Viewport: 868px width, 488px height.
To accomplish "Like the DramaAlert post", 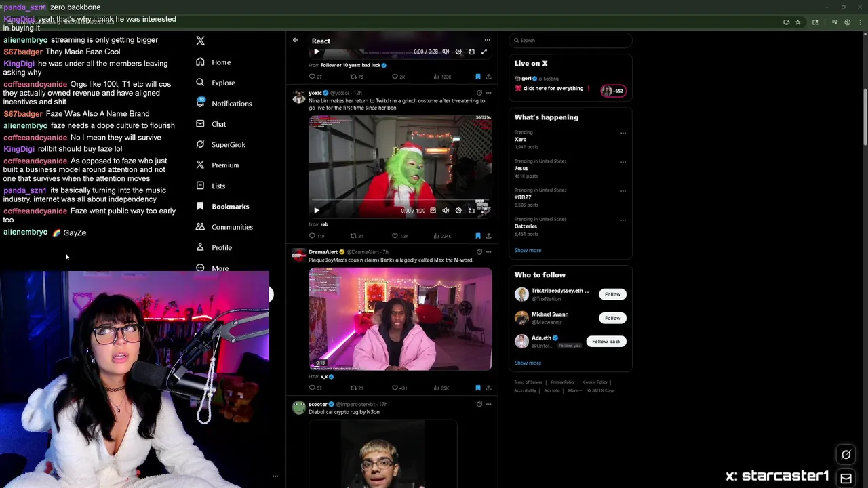I will tap(399, 388).
